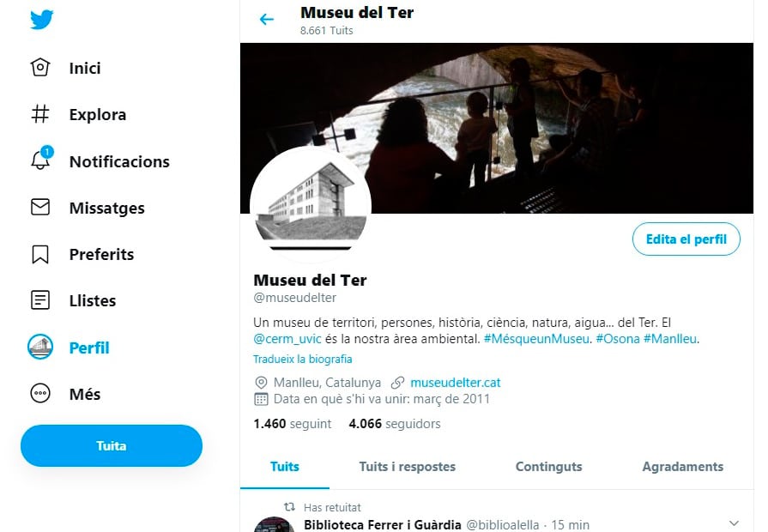Open Missatges envelope icon
The width and height of the screenshot is (768, 532).
tap(40, 207)
